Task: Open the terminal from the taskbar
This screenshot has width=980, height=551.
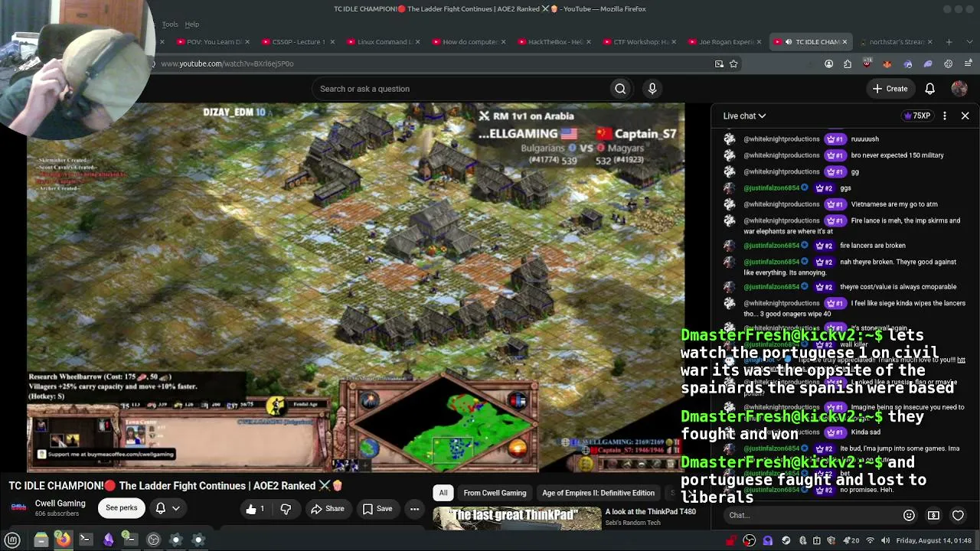Action: (86, 540)
